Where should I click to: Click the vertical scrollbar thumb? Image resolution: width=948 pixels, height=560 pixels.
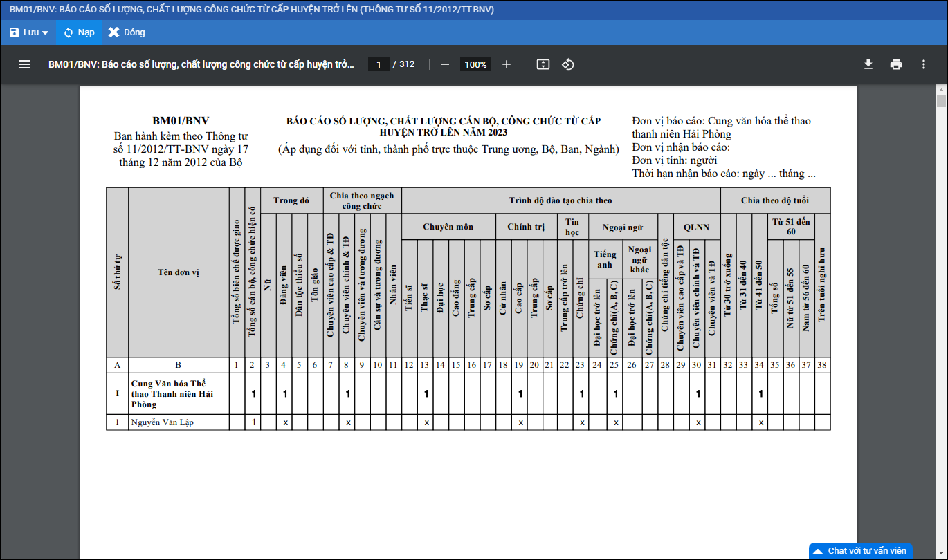coord(941,102)
